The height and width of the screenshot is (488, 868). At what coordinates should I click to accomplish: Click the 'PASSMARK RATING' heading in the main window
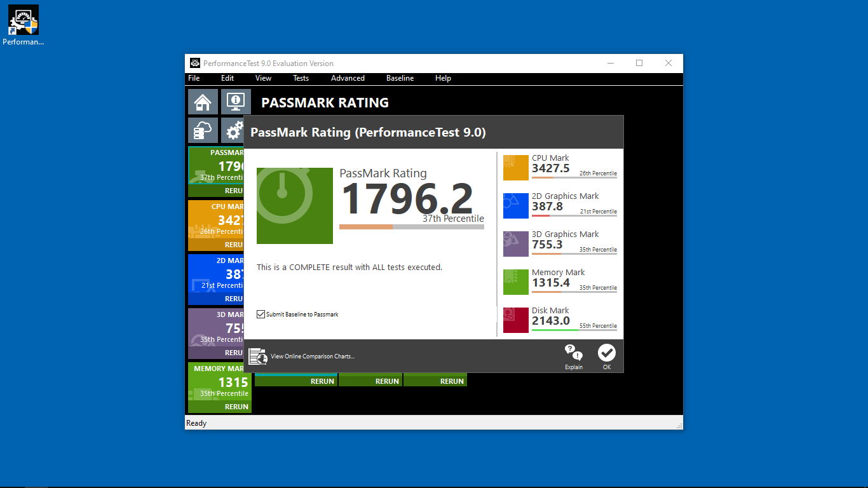point(325,103)
